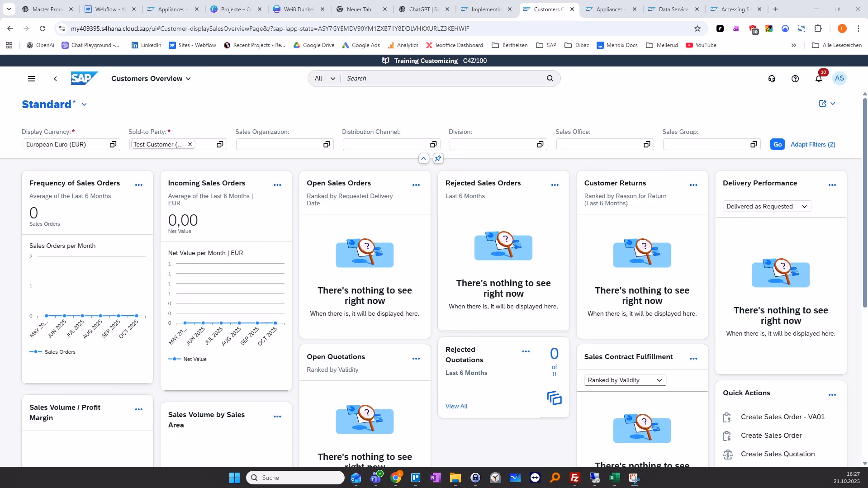The height and width of the screenshot is (488, 868).
Task: Open the notifications bell
Action: pyautogui.click(x=818, y=79)
